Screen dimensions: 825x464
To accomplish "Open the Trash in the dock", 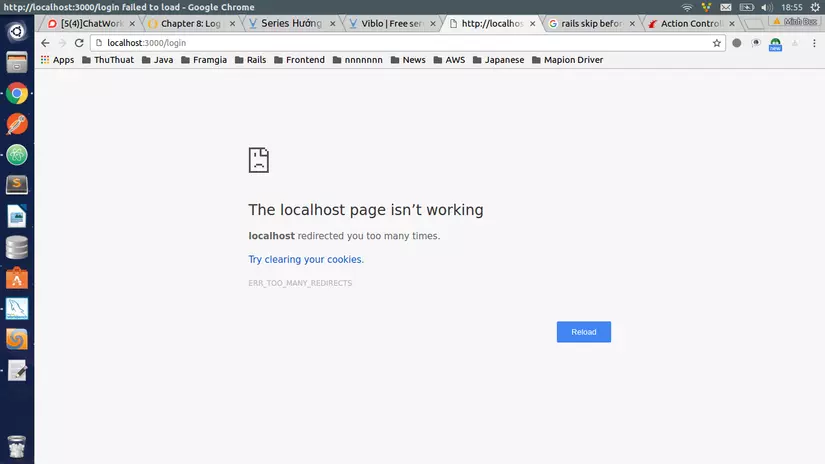I will (x=17, y=447).
